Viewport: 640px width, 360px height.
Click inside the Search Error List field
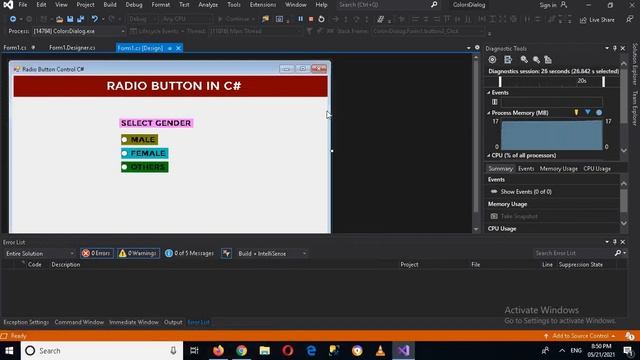[573, 253]
